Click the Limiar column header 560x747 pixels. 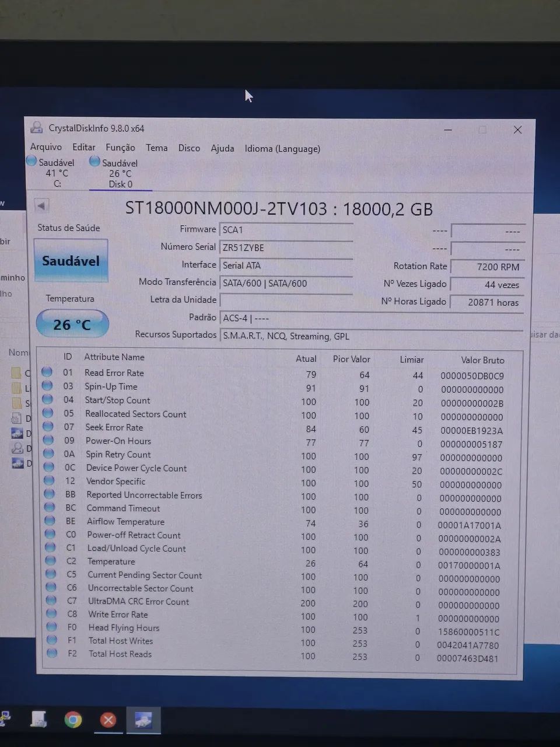click(x=412, y=359)
